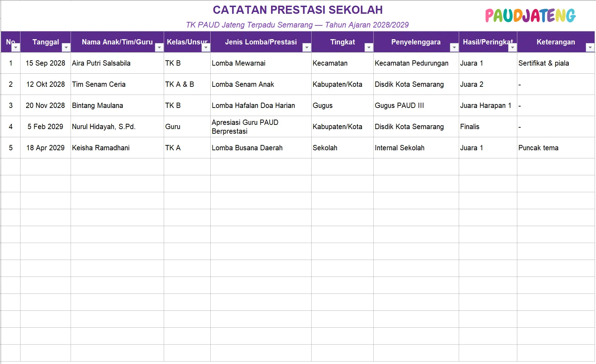Select the Jenis Lomba/Prestasi header cell

(x=261, y=42)
